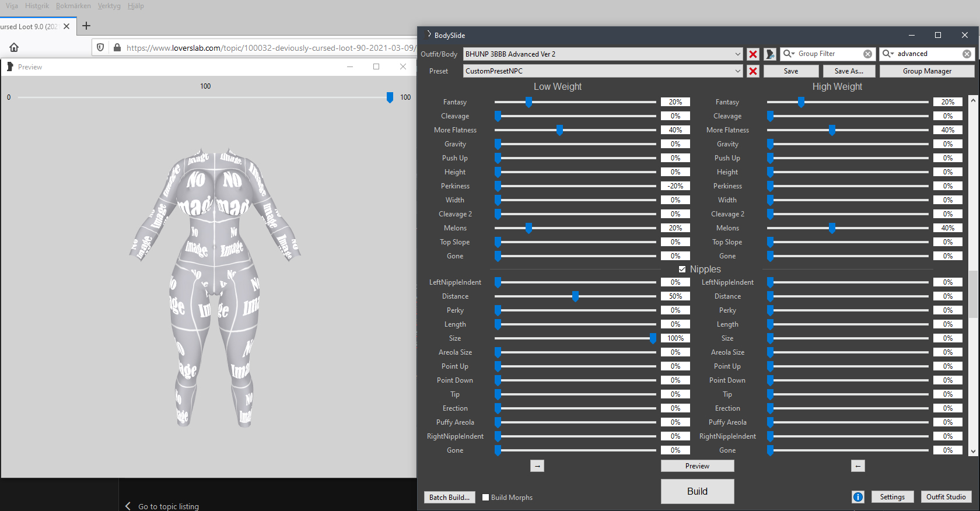The height and width of the screenshot is (511, 980).
Task: Click the Low Weight heading
Action: (x=558, y=86)
